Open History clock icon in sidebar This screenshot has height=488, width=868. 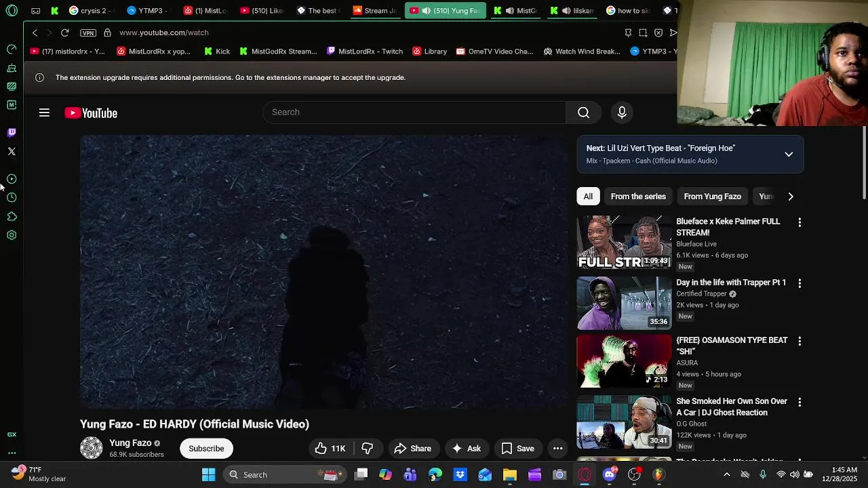pos(12,197)
